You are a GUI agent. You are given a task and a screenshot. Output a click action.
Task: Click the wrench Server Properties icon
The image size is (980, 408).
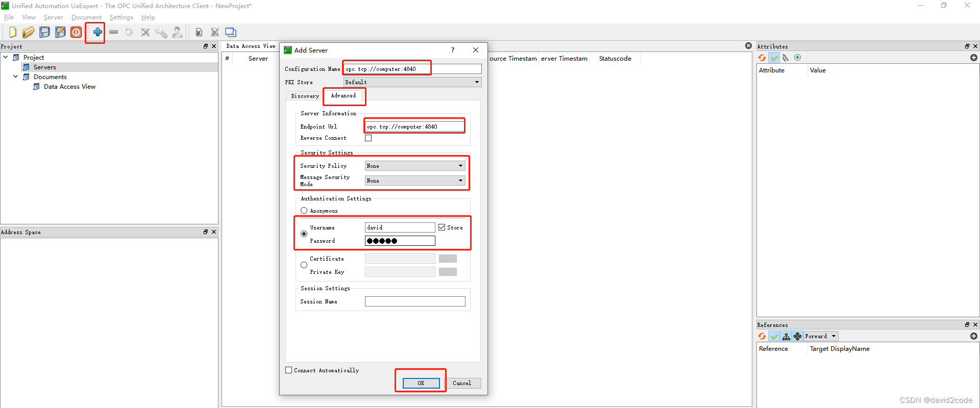[161, 32]
